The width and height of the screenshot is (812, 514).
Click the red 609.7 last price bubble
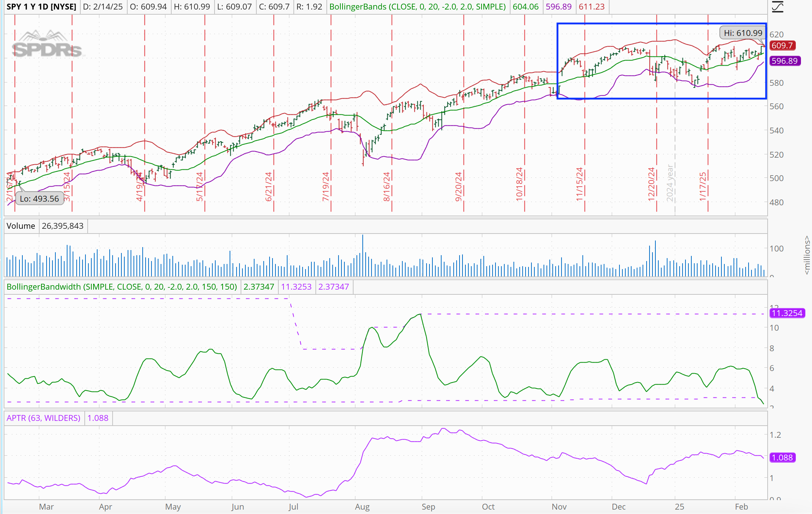pyautogui.click(x=782, y=45)
